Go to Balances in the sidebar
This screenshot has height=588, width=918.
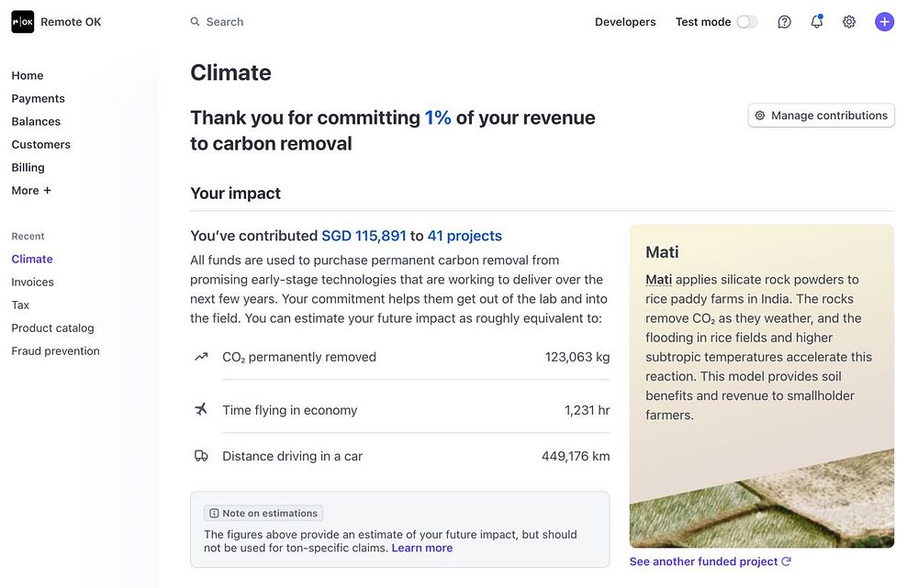(x=36, y=121)
